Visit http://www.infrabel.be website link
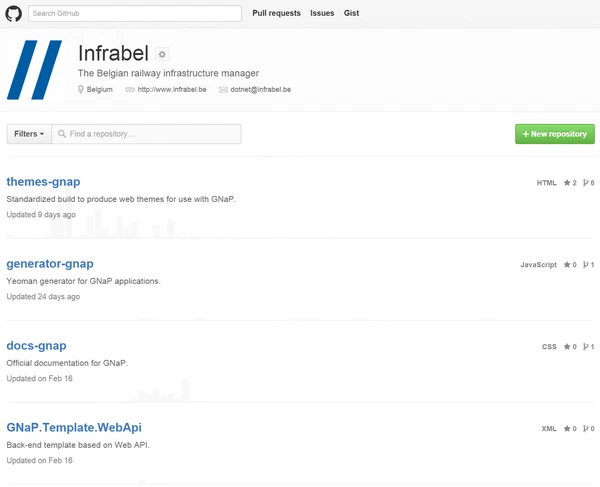The image size is (600, 487). [x=172, y=90]
